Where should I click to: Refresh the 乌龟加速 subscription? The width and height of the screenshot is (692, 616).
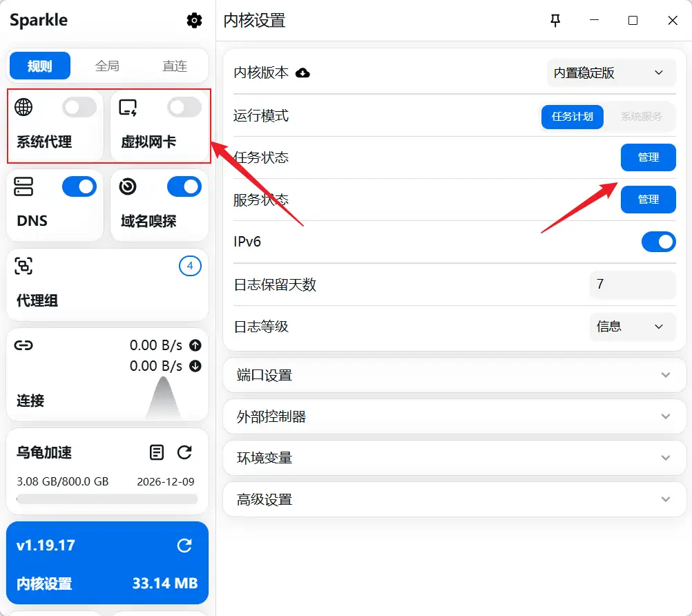click(x=184, y=452)
